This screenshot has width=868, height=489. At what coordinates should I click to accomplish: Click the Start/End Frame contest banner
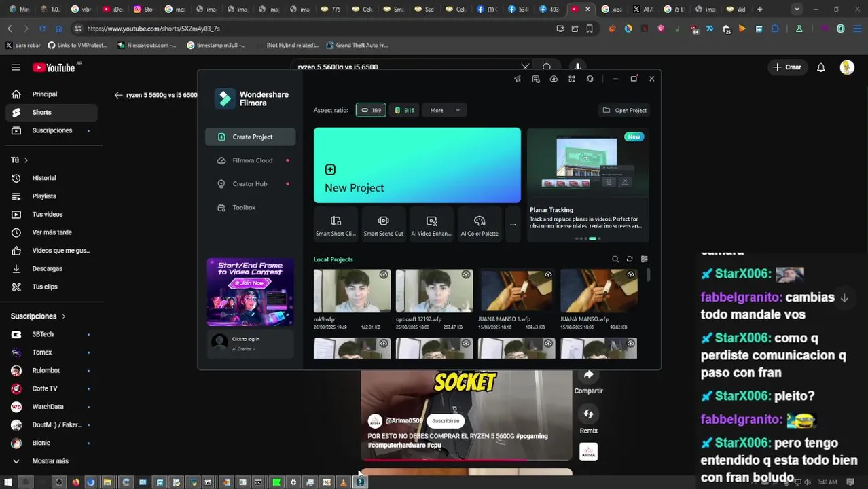pyautogui.click(x=251, y=292)
